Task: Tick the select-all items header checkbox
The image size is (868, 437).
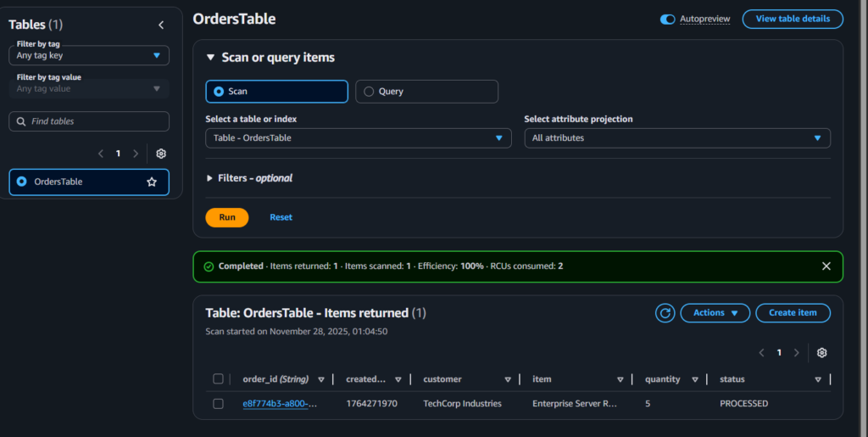Action: click(218, 379)
